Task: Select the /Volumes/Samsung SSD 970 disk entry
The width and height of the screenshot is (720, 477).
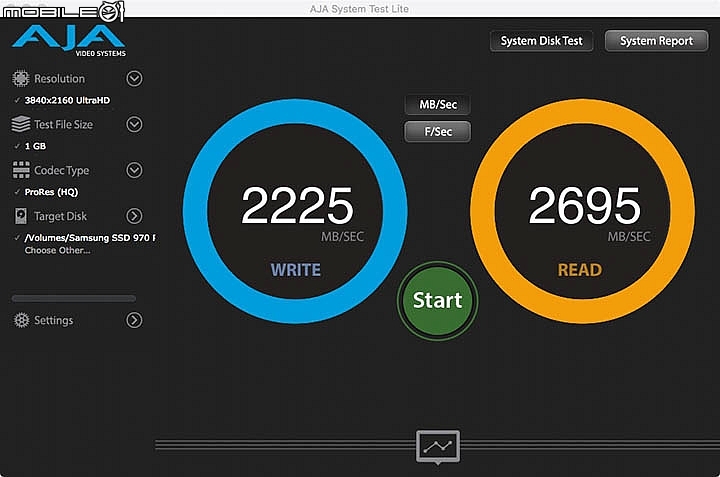Action: click(x=90, y=238)
